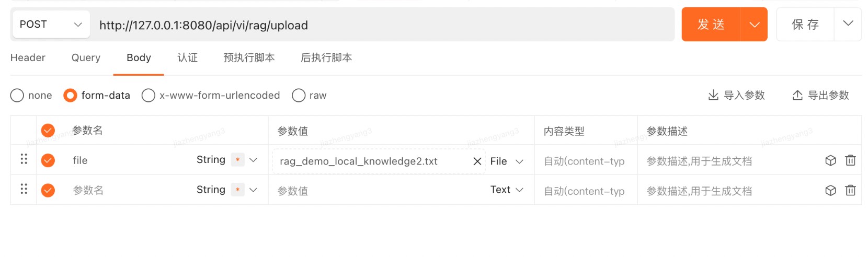Image resolution: width=868 pixels, height=257 pixels.
Task: Open the POST method dropdown
Action: coord(51,25)
